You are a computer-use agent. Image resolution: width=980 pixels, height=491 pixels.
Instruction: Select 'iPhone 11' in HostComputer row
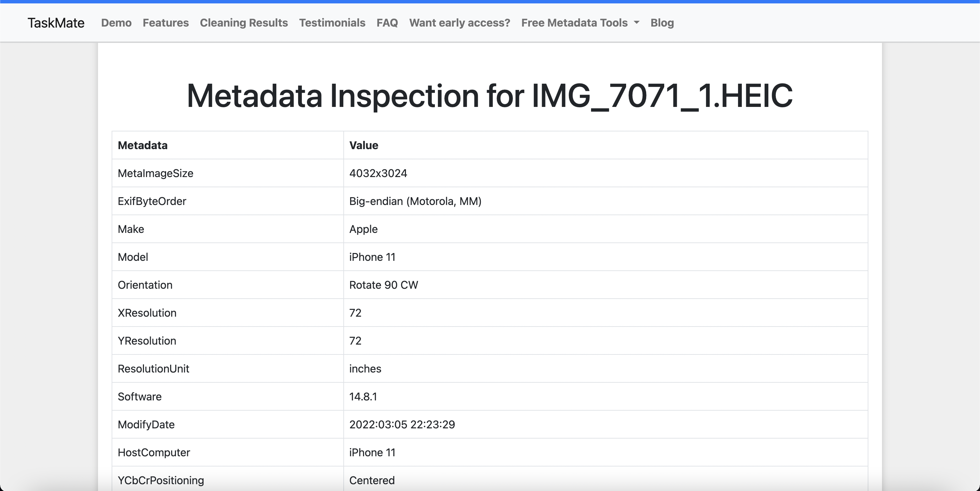[373, 452]
